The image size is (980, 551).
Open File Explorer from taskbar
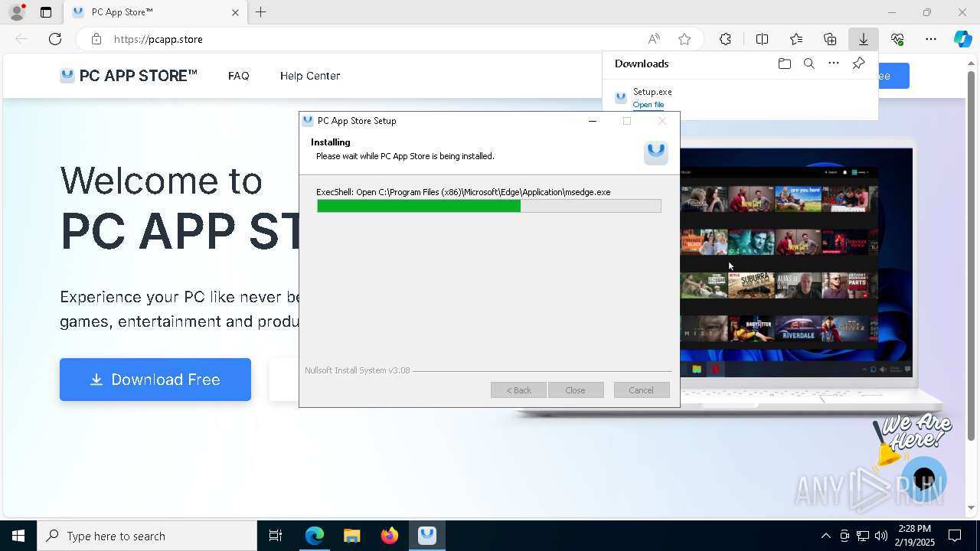[352, 536]
